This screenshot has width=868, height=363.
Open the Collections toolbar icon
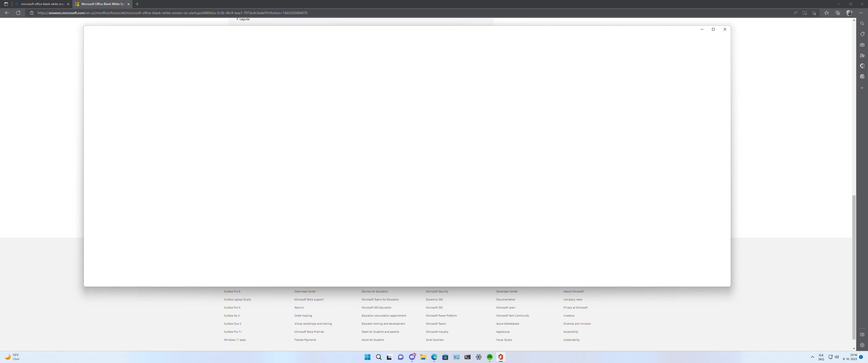click(x=838, y=13)
